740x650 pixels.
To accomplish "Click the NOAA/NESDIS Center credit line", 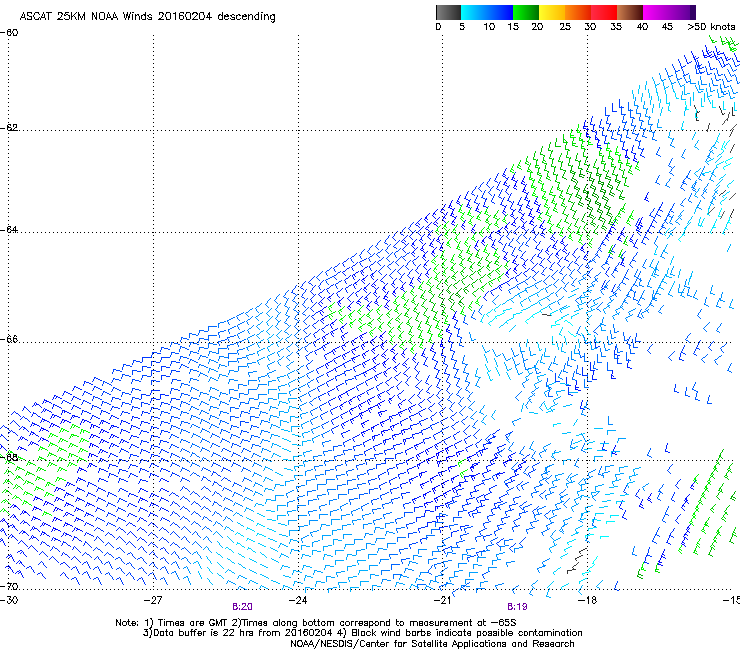I will pos(432,644).
